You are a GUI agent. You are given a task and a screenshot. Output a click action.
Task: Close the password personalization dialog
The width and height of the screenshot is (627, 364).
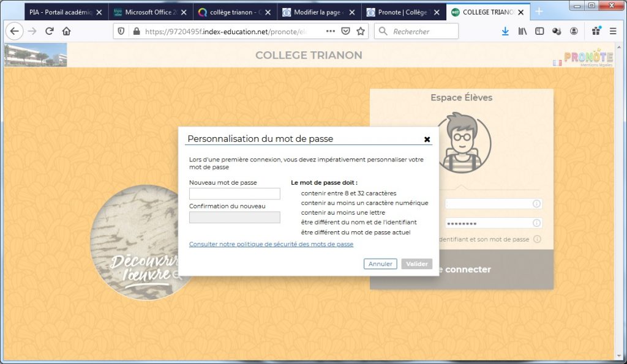[427, 139]
